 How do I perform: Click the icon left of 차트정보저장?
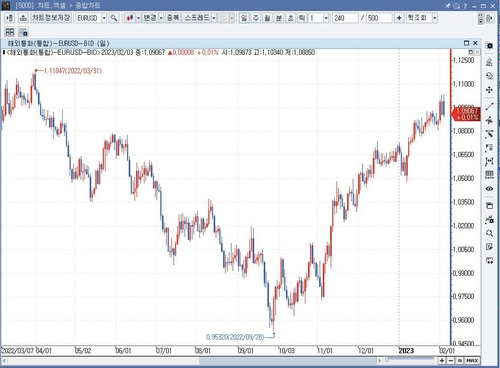[x=23, y=18]
